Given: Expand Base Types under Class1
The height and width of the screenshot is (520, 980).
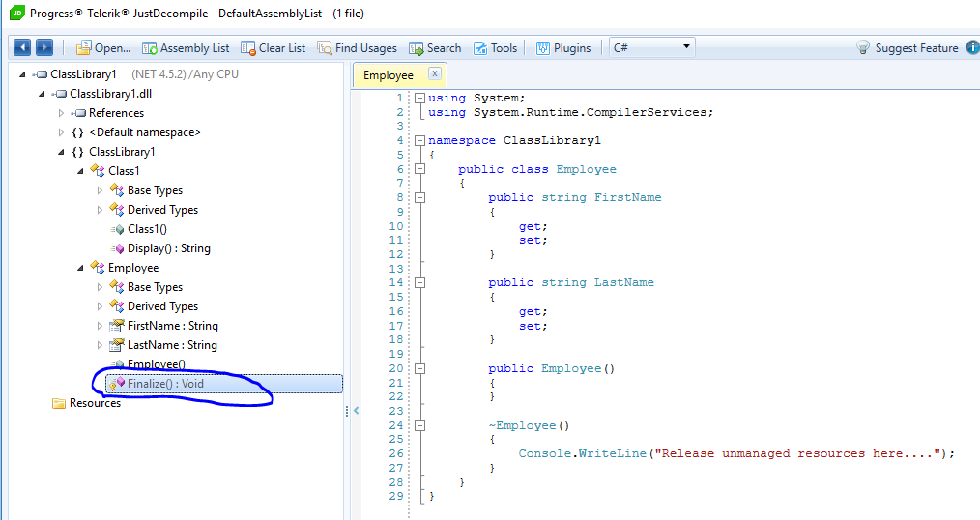Looking at the screenshot, I should tap(100, 190).
